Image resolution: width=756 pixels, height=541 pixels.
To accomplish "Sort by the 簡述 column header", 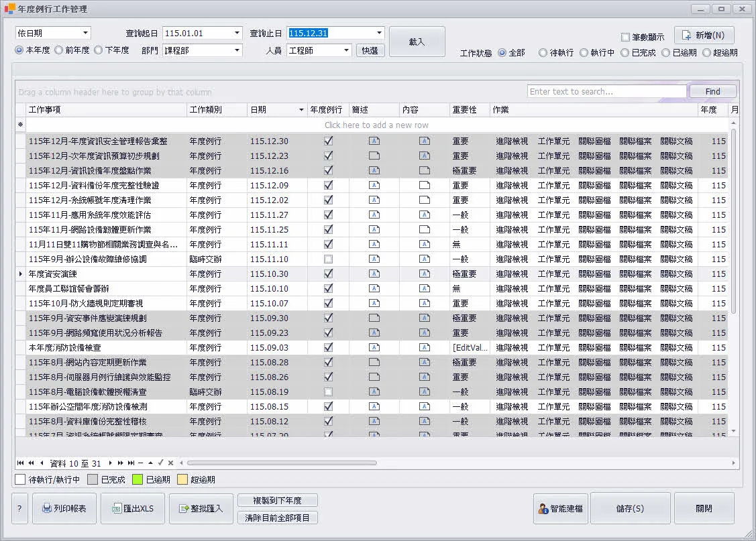I will coord(374,110).
